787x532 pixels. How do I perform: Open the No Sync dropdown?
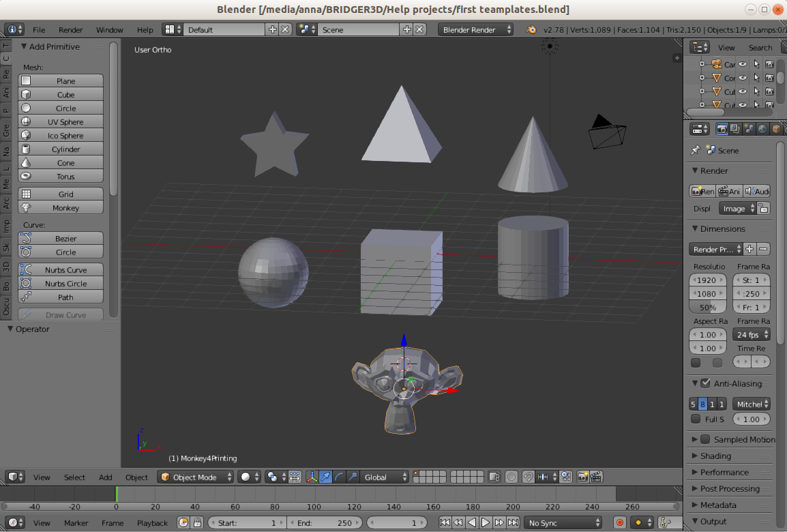pyautogui.click(x=563, y=522)
